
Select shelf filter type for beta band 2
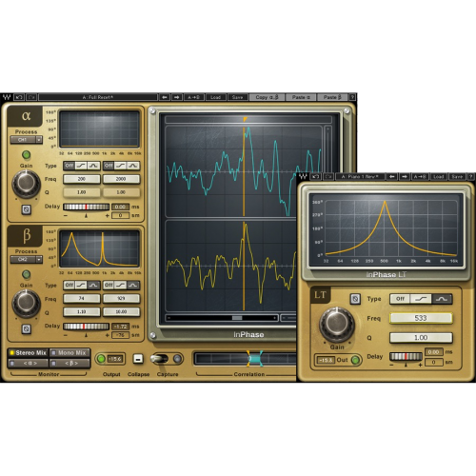(x=121, y=285)
